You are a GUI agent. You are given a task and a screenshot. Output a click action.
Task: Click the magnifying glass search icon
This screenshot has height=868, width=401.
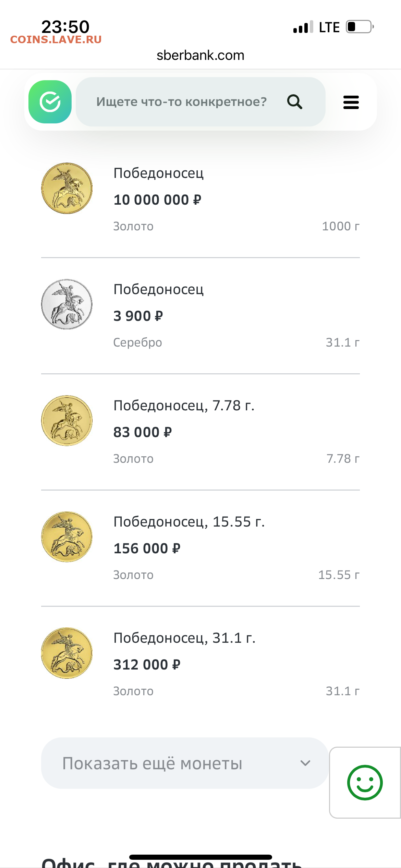294,102
